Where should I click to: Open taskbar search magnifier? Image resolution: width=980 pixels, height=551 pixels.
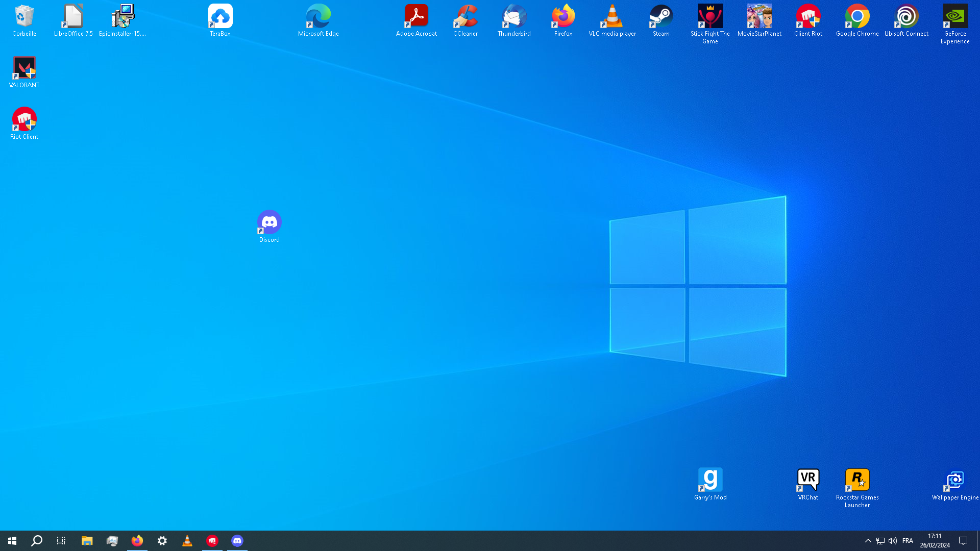click(37, 541)
